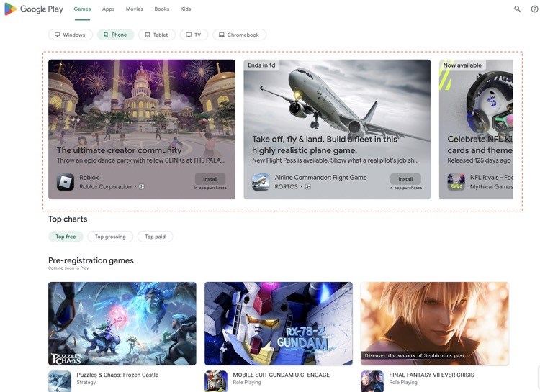This screenshot has height=392, width=540.
Task: Click the vertical scrollbar at right edge
Action: (x=539, y=378)
